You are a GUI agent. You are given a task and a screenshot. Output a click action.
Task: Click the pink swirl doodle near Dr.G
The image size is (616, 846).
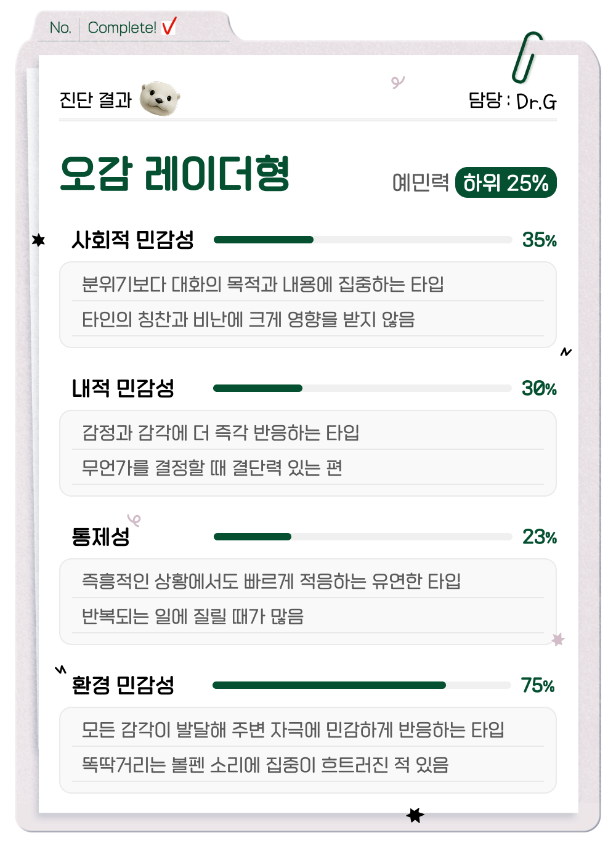(x=398, y=81)
